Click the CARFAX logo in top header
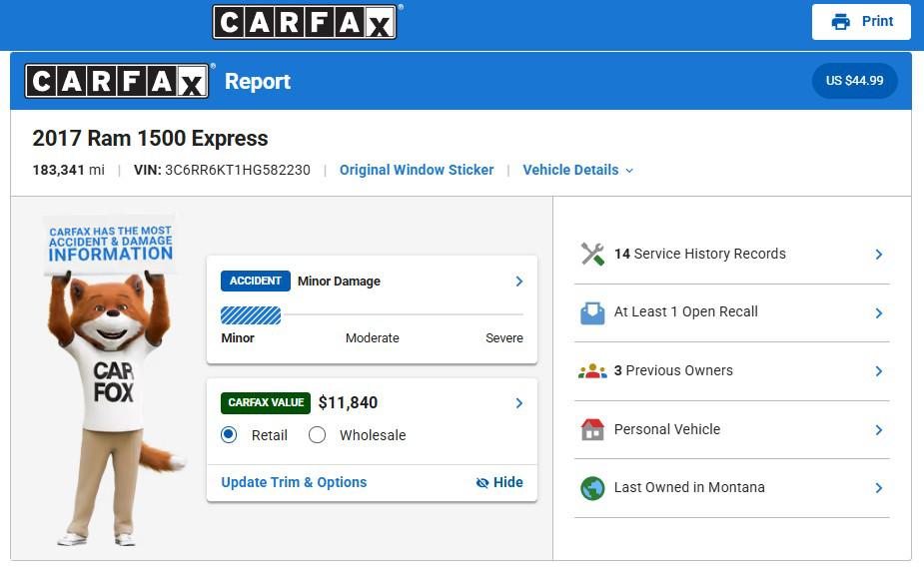The height and width of the screenshot is (574, 924). pyautogui.click(x=305, y=22)
